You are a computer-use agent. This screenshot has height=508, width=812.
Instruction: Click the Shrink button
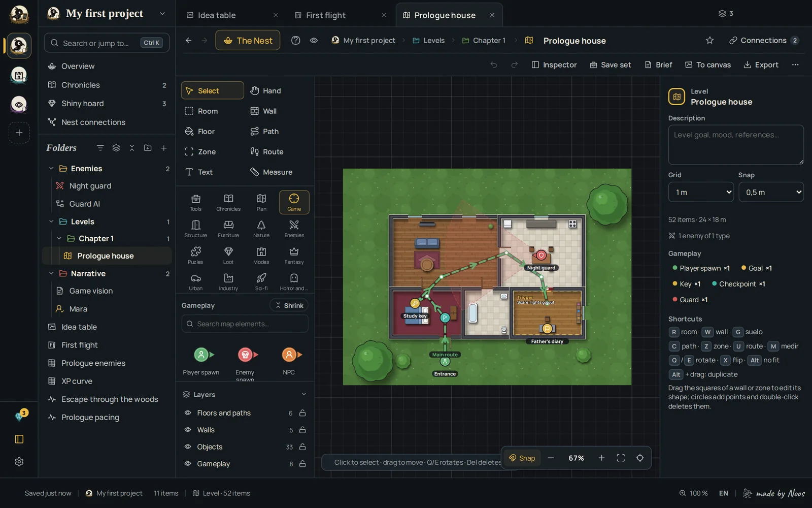click(289, 305)
